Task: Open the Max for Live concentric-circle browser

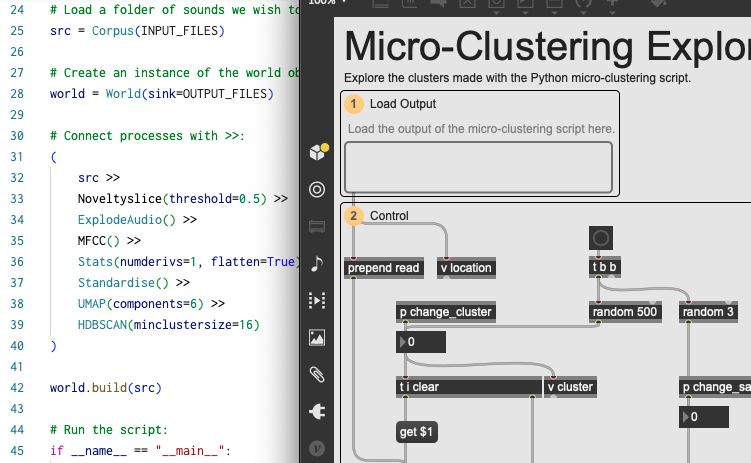Action: [x=317, y=190]
